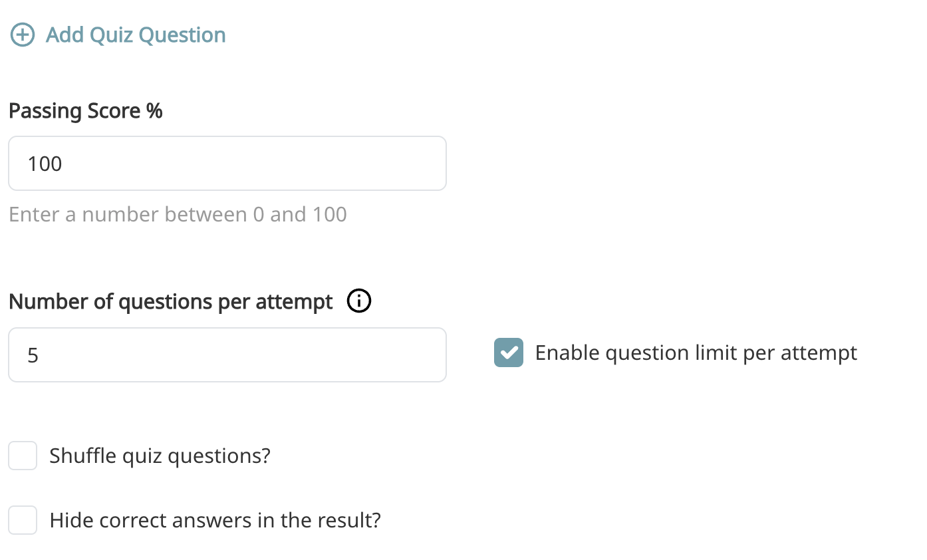
Task: Click the empty right end of Passing Score field
Action: tap(412, 164)
